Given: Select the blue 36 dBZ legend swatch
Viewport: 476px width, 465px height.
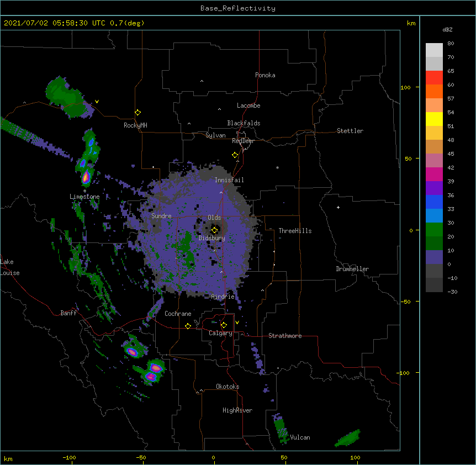Looking at the screenshot, I should [x=434, y=202].
